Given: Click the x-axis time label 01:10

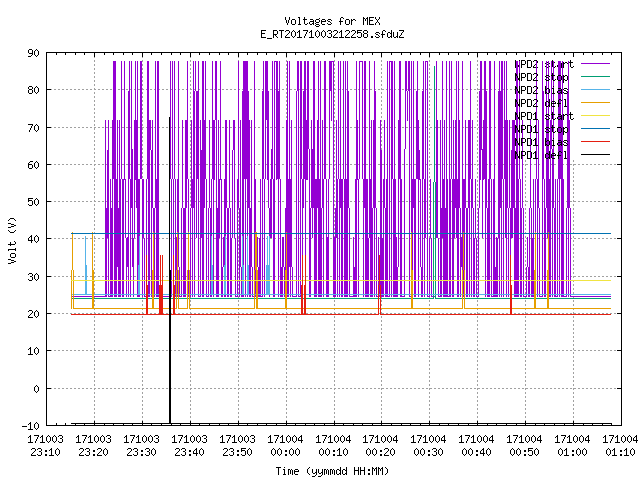Looking at the screenshot, I should pos(620,452).
